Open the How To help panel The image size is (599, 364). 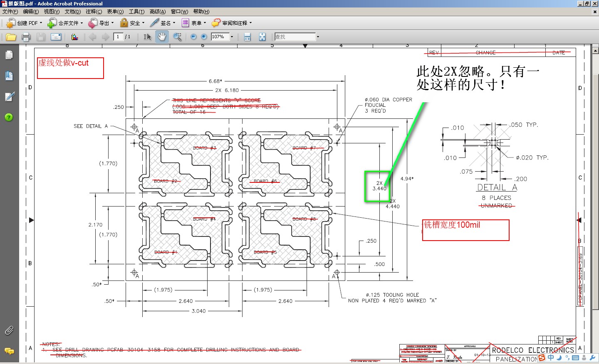(9, 117)
